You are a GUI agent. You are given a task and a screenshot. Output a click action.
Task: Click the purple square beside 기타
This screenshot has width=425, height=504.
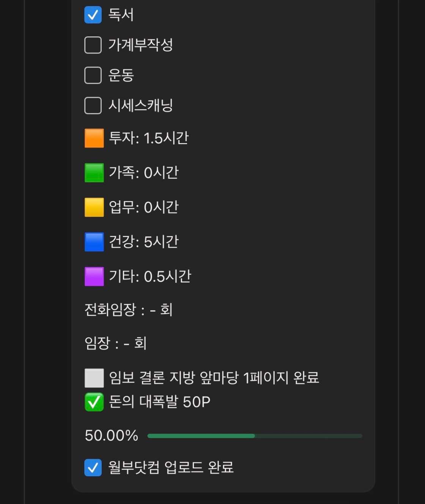[94, 276]
